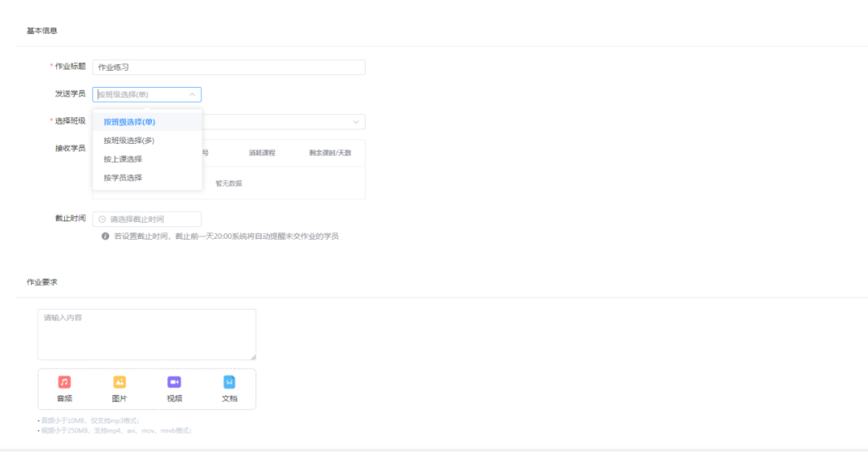Collapse the 发送学员 dropdown using its arrow

pyautogui.click(x=192, y=95)
